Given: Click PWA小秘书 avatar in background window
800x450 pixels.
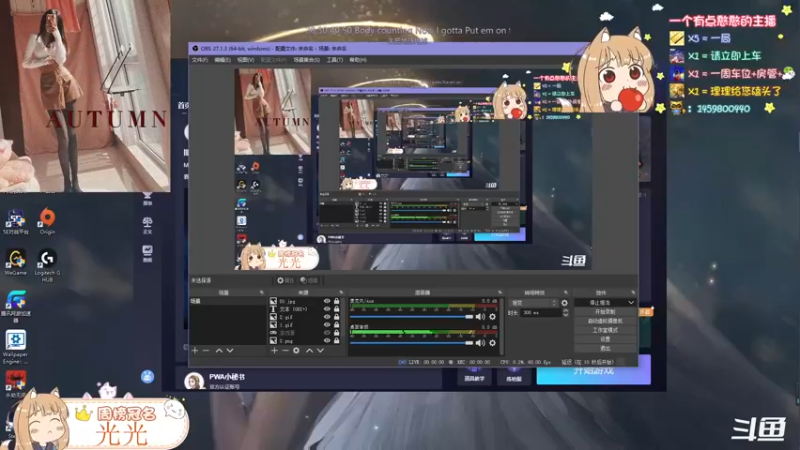Looking at the screenshot, I should pos(194,381).
